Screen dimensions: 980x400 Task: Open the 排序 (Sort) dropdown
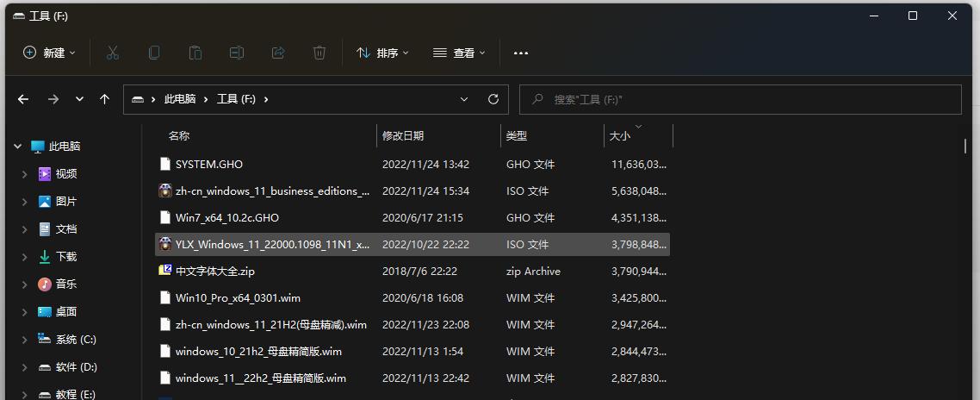(x=382, y=53)
